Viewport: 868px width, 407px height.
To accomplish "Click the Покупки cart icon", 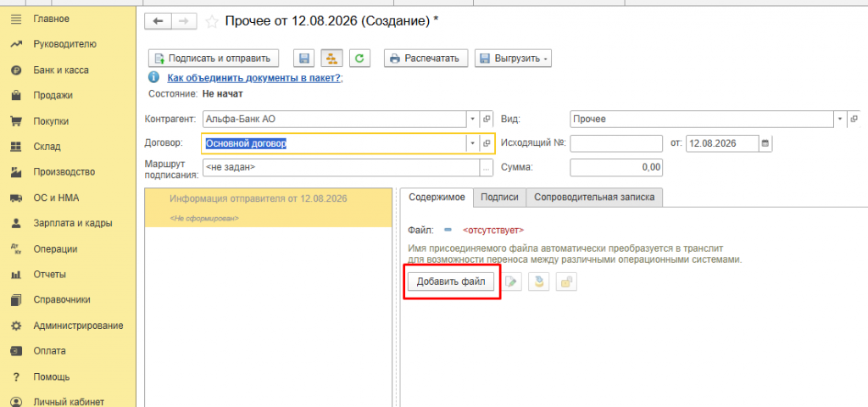I will pos(16,121).
